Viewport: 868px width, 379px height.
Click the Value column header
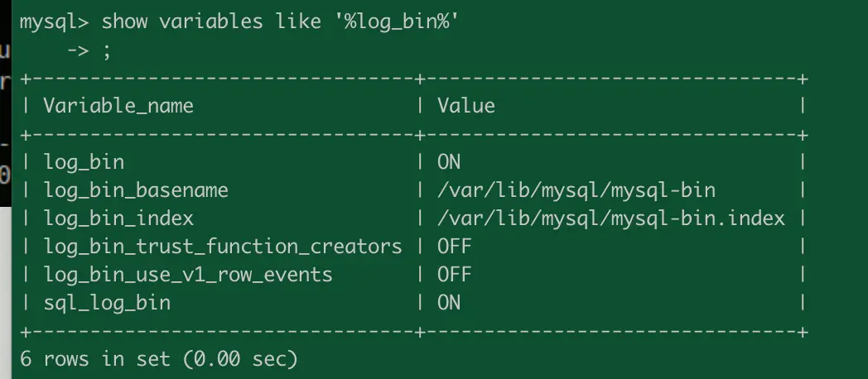click(x=466, y=106)
